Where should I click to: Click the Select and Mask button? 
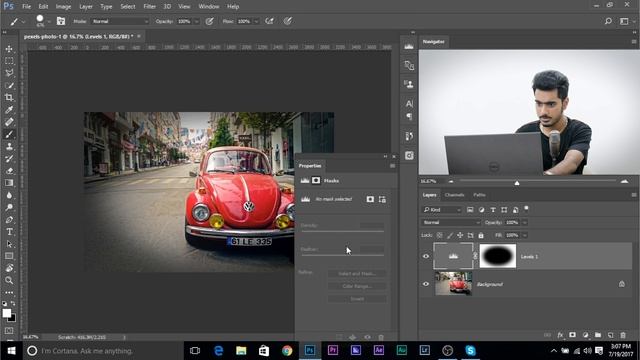tap(357, 273)
